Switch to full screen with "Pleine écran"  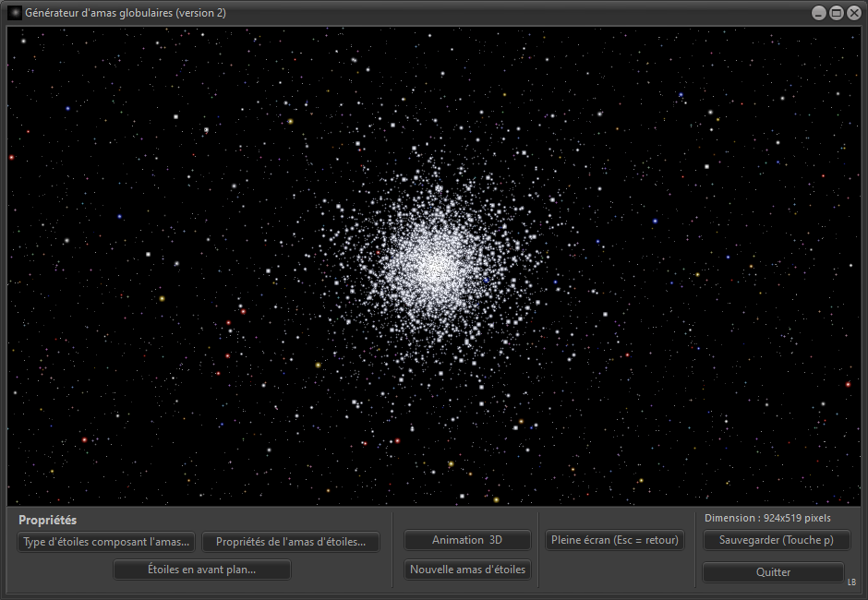tap(614, 540)
